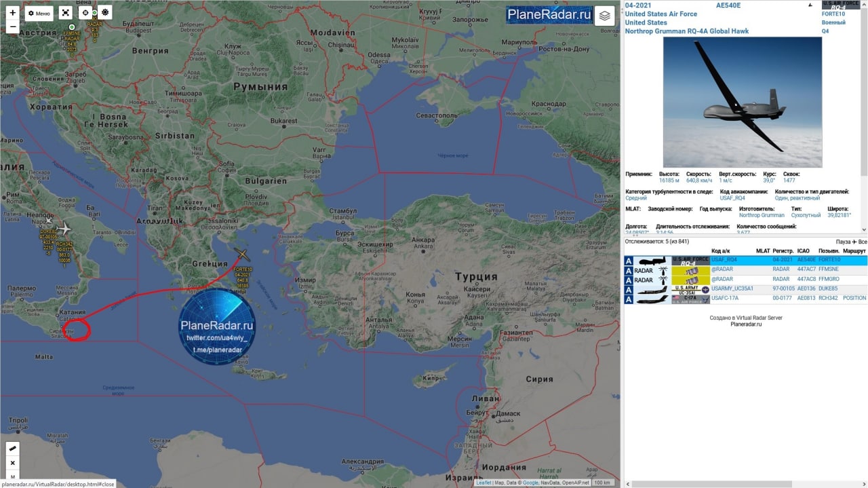This screenshot has width=868, height=488.
Task: Open the Google map data link
Action: coord(529,483)
